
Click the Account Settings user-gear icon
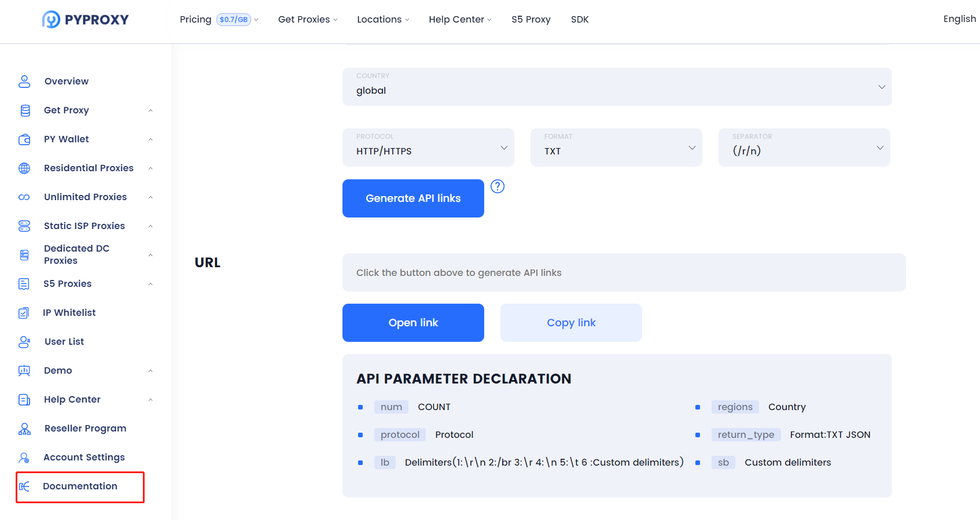click(x=24, y=458)
